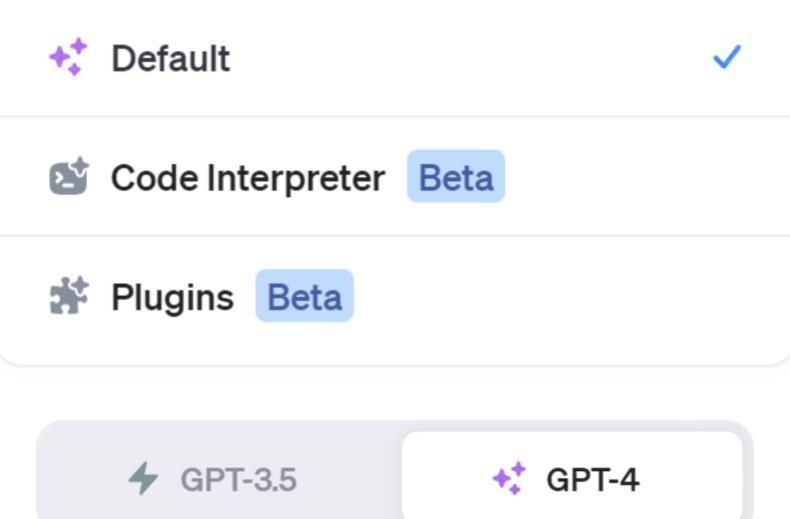Viewport: 790px width, 519px height.
Task: Click the blue checkmark on Default row
Action: [x=727, y=57]
